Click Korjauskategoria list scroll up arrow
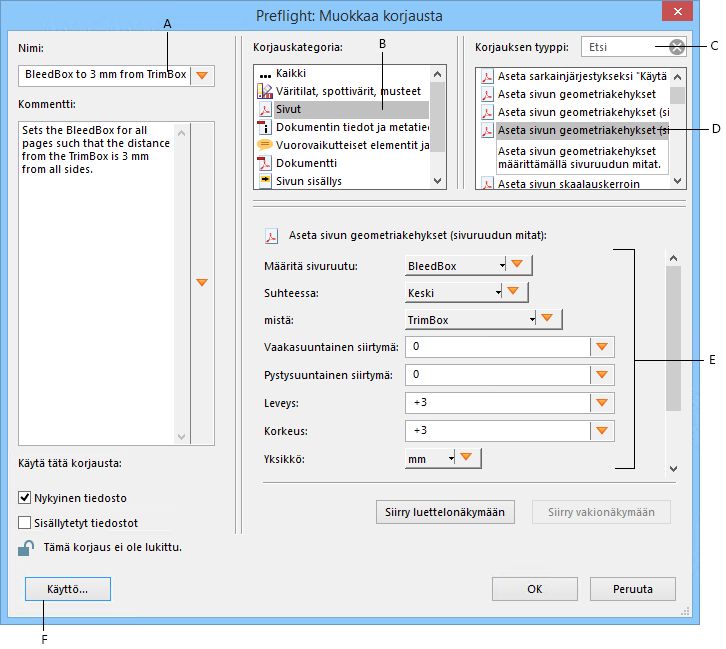Image resolution: width=726 pixels, height=649 pixels. pos(438,74)
